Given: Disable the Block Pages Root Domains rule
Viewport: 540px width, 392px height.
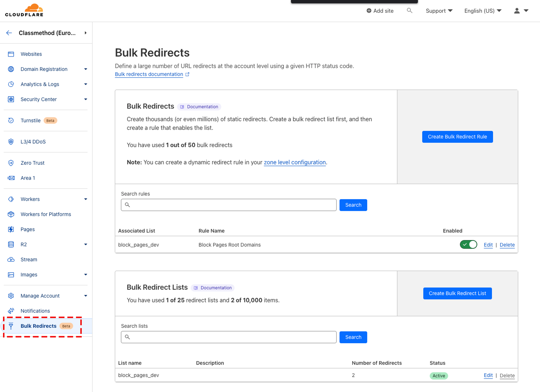Looking at the screenshot, I should pos(468,244).
